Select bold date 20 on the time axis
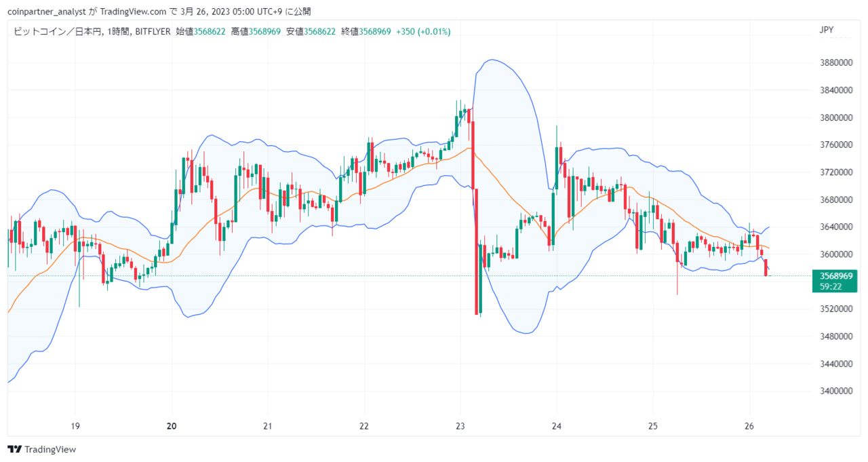This screenshot has height=462, width=868. (172, 426)
